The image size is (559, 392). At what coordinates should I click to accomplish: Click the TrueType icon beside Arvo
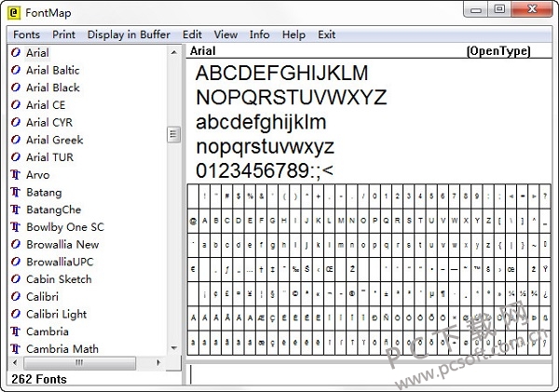click(16, 175)
